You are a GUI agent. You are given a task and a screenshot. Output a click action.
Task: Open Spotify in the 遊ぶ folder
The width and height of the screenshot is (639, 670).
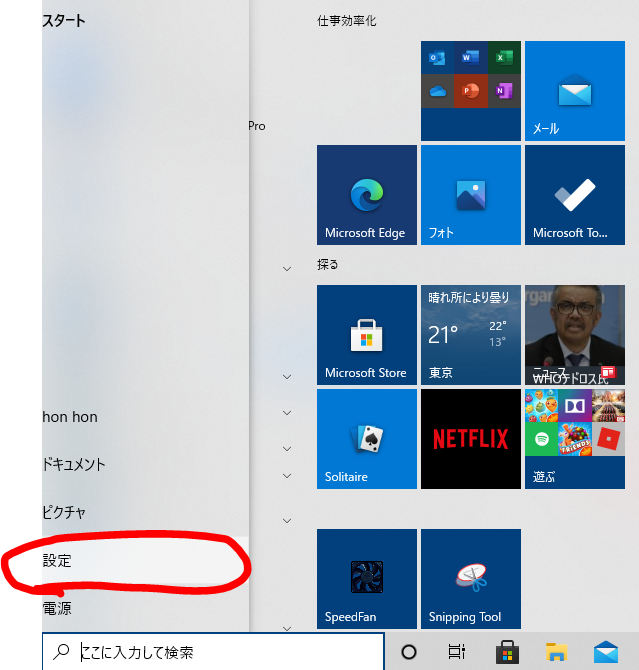click(542, 439)
